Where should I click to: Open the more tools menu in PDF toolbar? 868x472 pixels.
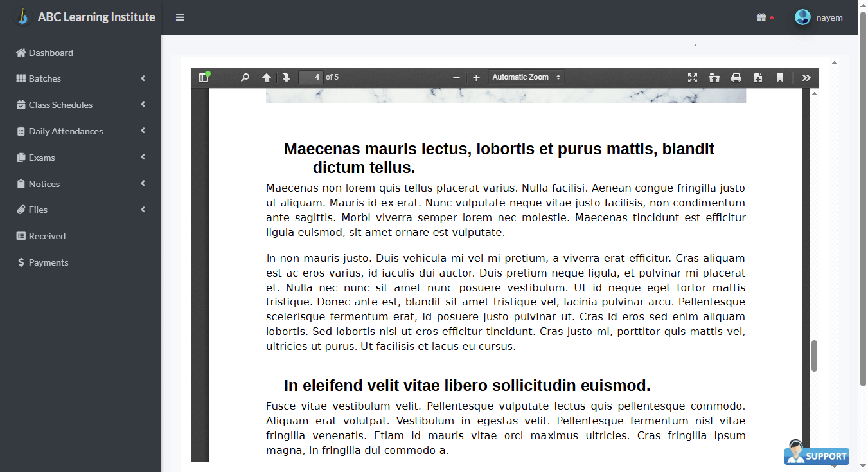pos(806,77)
